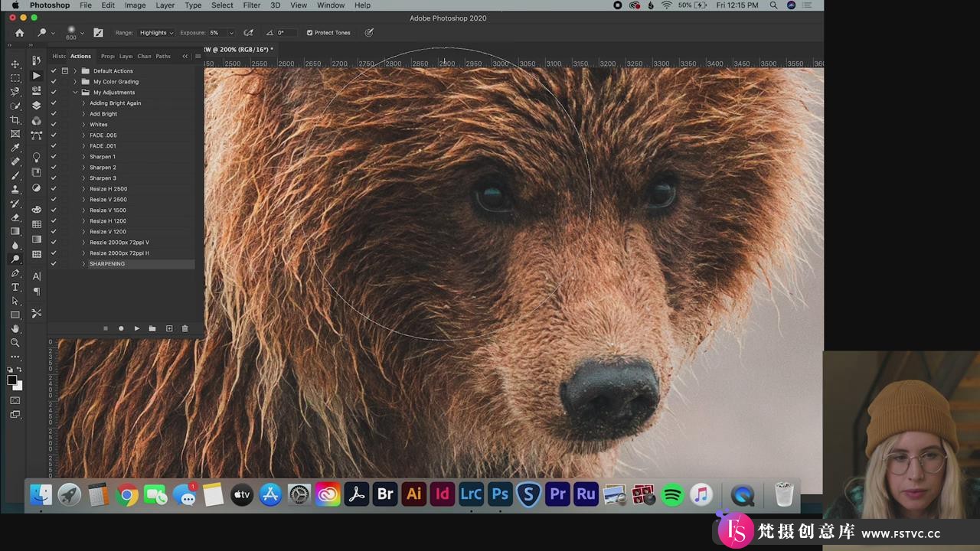Viewport: 980px width, 551px height.
Task: Toggle Protect Tones checkbox
Action: [310, 33]
